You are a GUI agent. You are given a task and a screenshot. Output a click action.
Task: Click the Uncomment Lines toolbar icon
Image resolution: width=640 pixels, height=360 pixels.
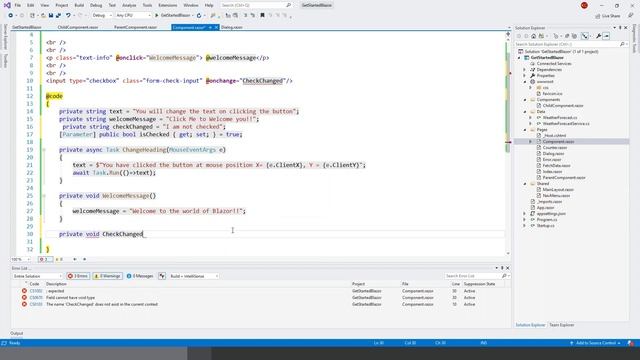click(253, 16)
